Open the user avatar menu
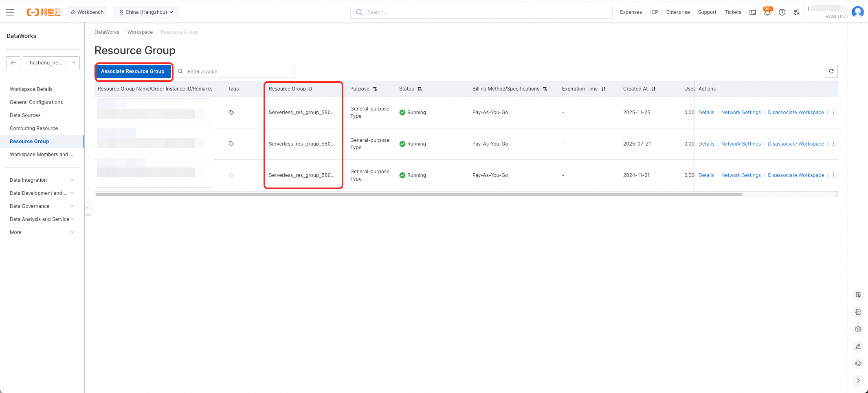 (x=857, y=12)
